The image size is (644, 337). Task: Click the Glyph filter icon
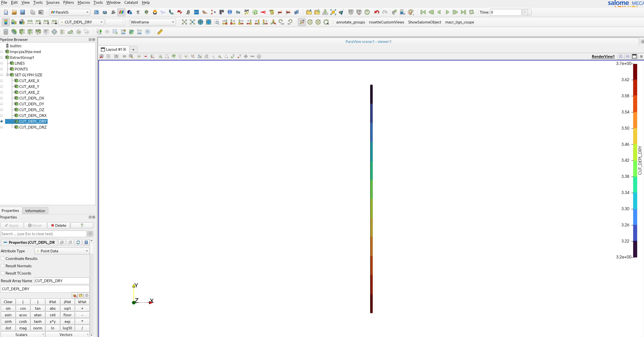point(54,32)
